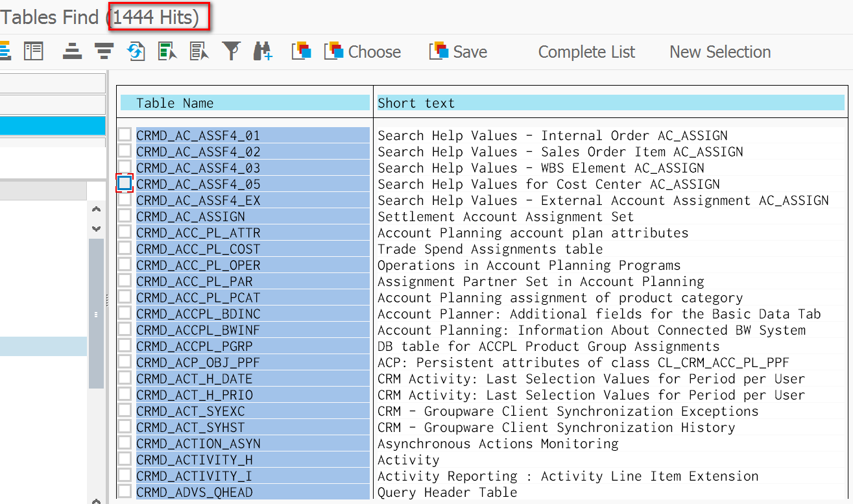
Task: Click the green select-all list icon
Action: [x=168, y=51]
